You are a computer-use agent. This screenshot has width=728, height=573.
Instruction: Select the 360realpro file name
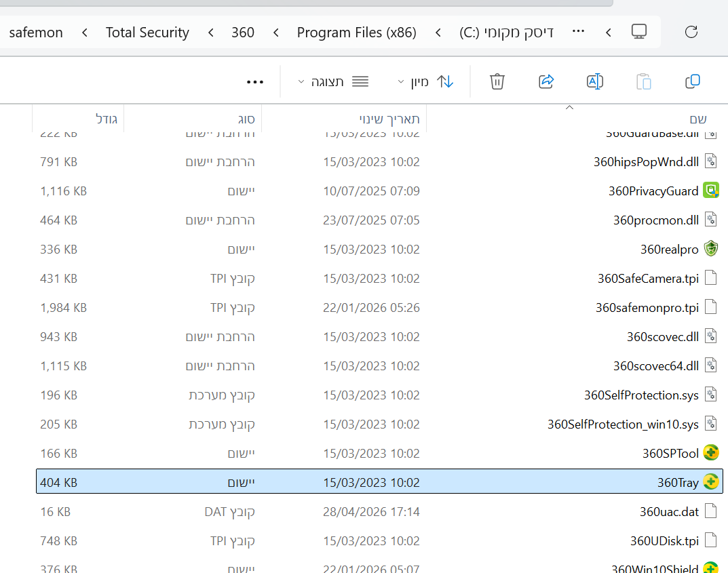coord(669,249)
